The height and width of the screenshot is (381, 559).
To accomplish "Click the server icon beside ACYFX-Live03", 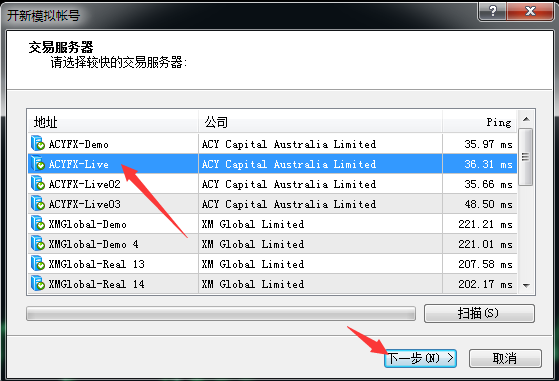I will (38, 204).
